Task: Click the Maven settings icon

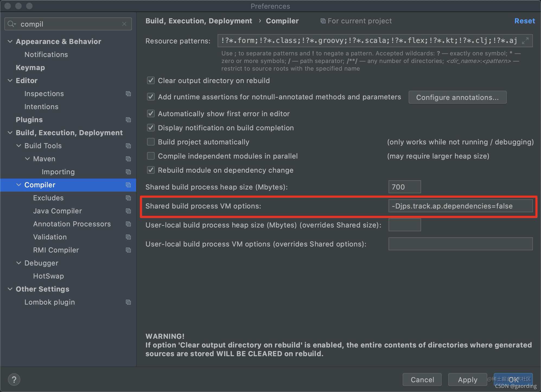Action: pyautogui.click(x=129, y=159)
